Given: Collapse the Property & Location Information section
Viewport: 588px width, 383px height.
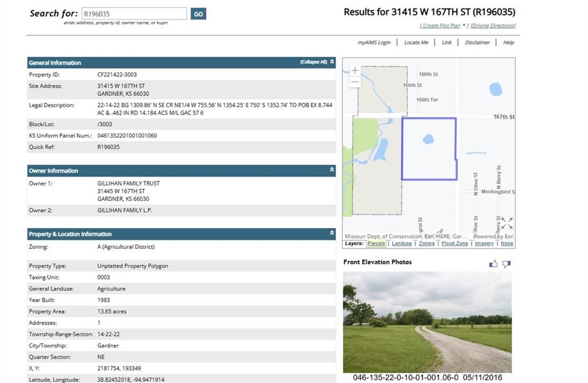Looking at the screenshot, I should (331, 233).
